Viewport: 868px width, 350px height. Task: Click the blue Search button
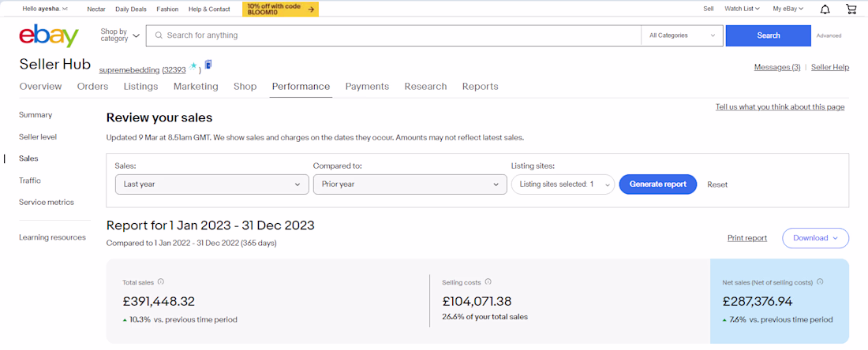[x=769, y=35]
